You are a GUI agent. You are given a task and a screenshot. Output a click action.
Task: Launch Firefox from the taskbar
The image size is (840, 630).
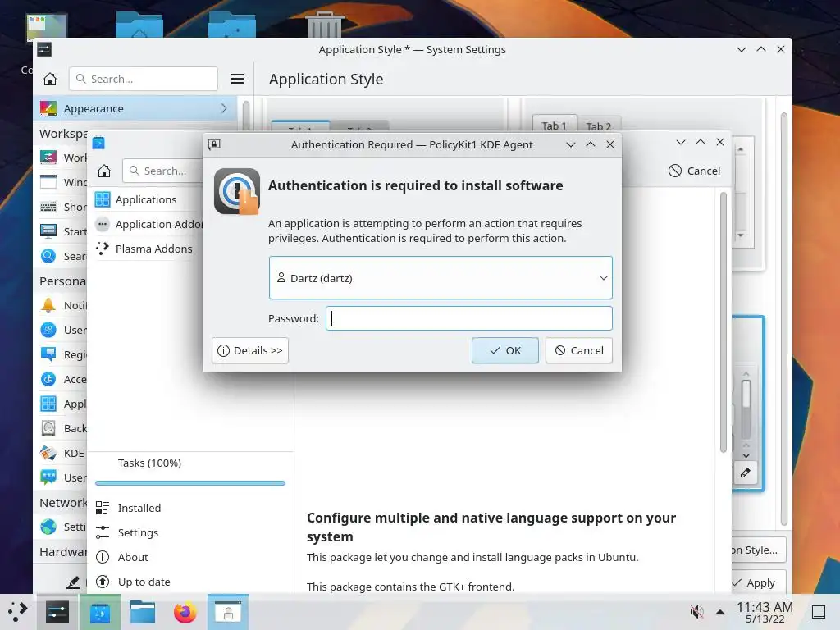tap(185, 612)
